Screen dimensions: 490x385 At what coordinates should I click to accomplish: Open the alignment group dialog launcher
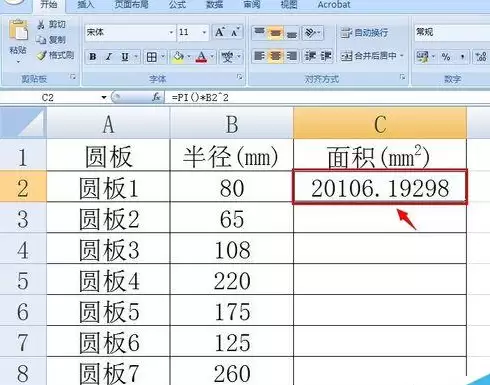pyautogui.click(x=403, y=77)
